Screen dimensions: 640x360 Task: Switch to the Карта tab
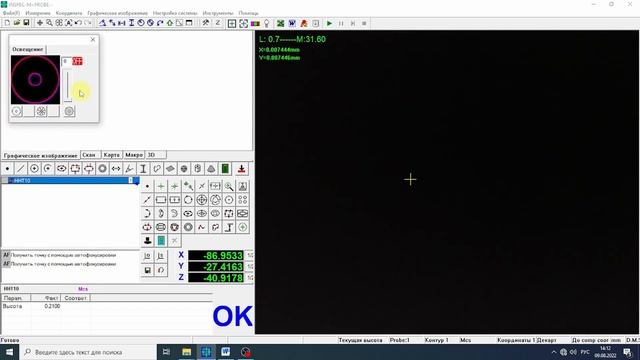click(x=111, y=155)
